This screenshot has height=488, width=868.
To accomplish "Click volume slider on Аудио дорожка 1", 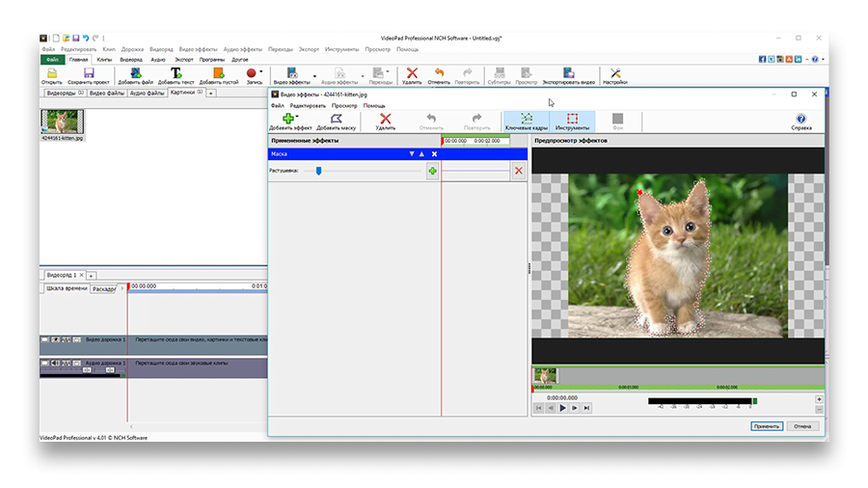I will [x=87, y=370].
